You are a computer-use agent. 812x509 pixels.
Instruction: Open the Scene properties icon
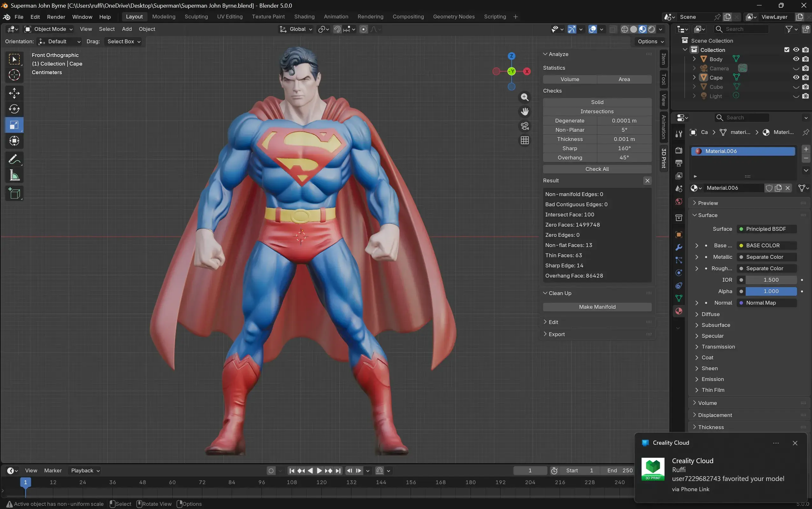pos(679,188)
